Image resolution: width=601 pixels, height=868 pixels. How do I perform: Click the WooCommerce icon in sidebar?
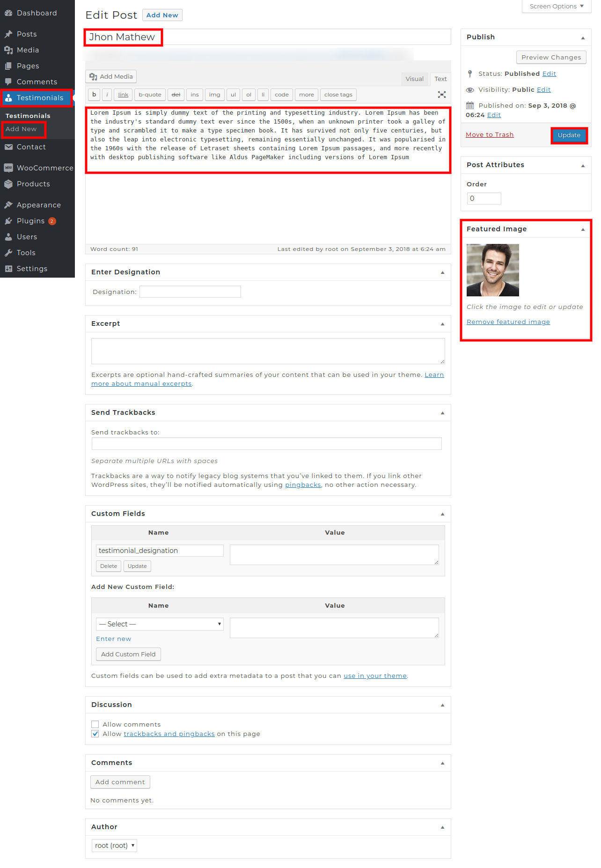(8, 168)
